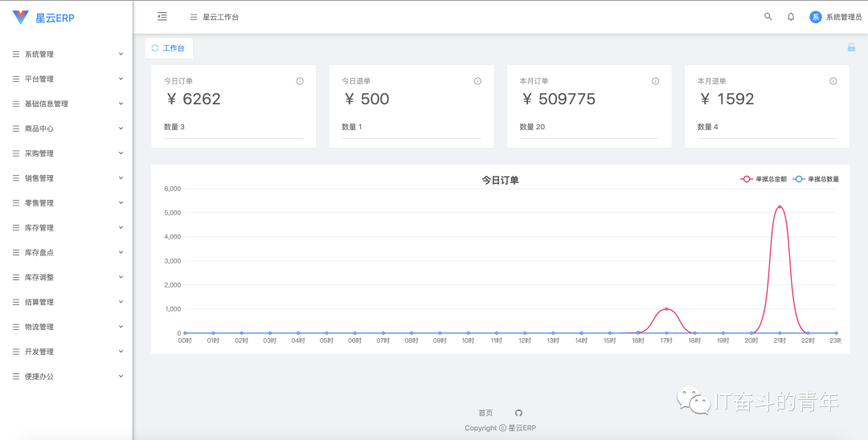Click list icon next to 商品中心
This screenshot has height=440, width=868.
[x=16, y=128]
